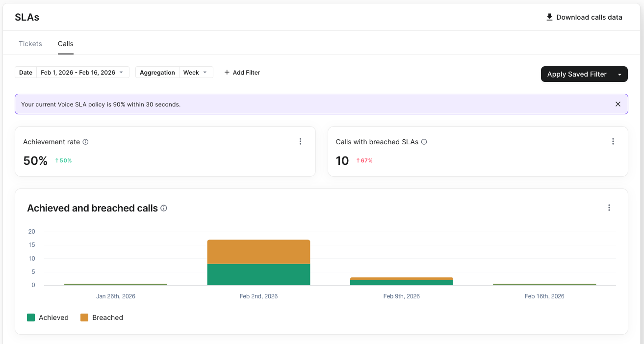Open the Date range selector
Screen dimensions: 644x344
point(82,72)
